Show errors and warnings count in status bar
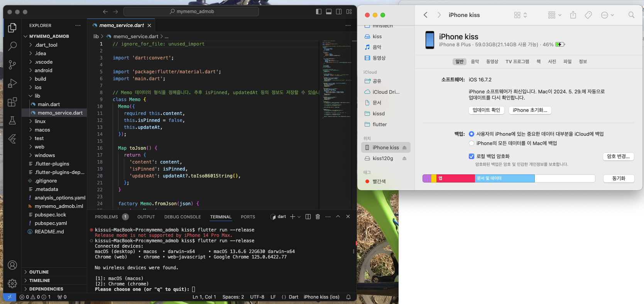The image size is (644, 304). pyautogui.click(x=35, y=297)
